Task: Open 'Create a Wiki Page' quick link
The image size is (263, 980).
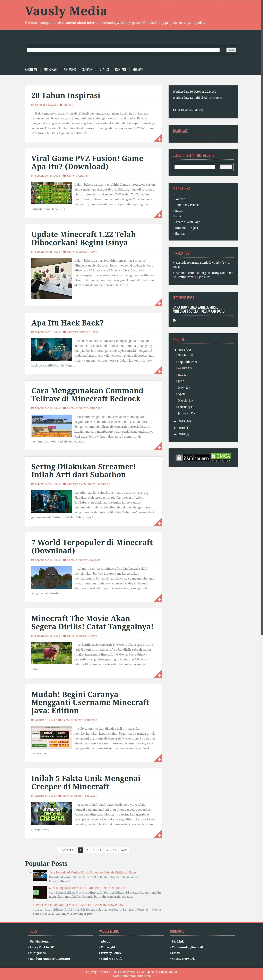Action: [x=187, y=222]
